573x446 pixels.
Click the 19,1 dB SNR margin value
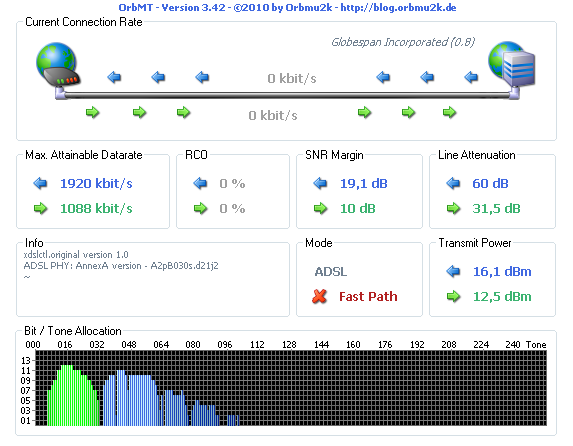(364, 183)
